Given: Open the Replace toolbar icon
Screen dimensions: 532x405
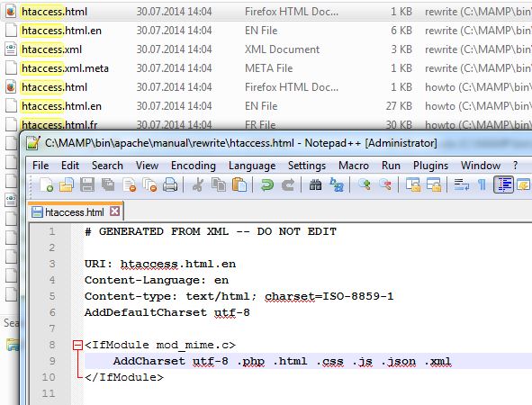Looking at the screenshot, I should 337,184.
